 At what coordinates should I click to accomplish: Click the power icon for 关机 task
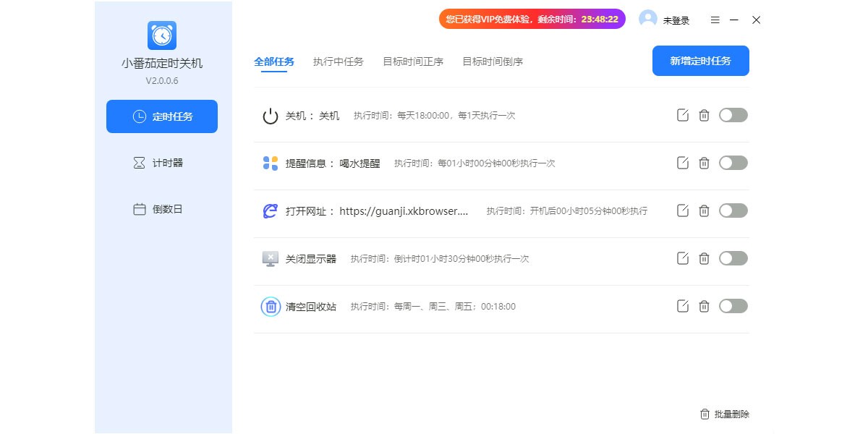point(270,115)
